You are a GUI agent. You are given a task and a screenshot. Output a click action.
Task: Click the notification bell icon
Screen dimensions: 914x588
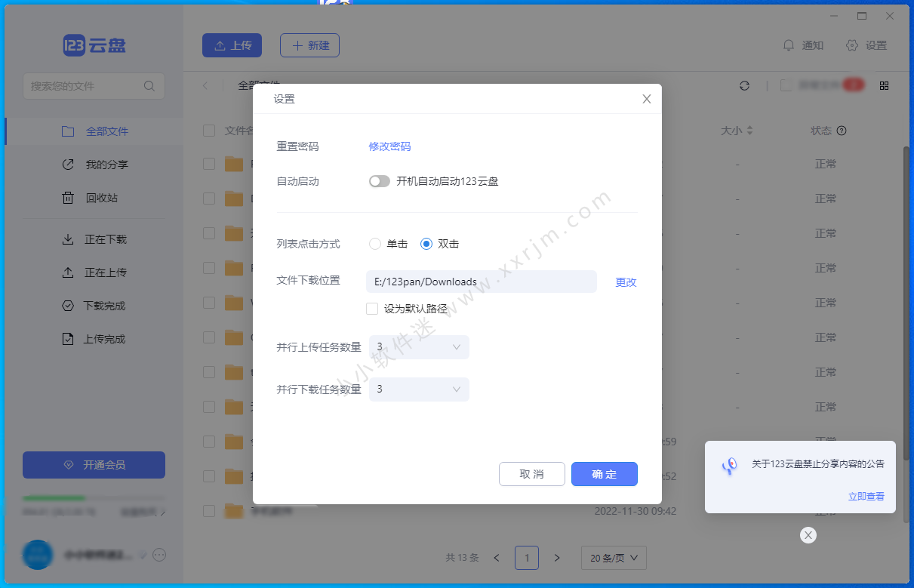pyautogui.click(x=789, y=45)
